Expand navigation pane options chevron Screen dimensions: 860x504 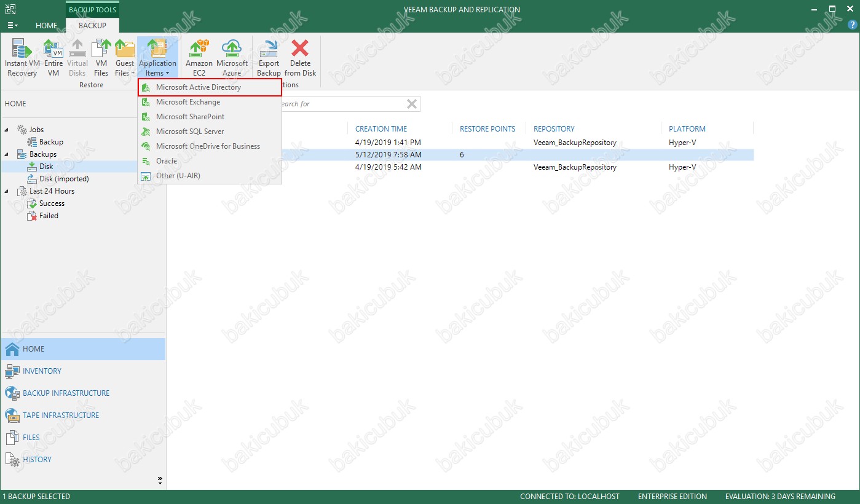click(160, 479)
